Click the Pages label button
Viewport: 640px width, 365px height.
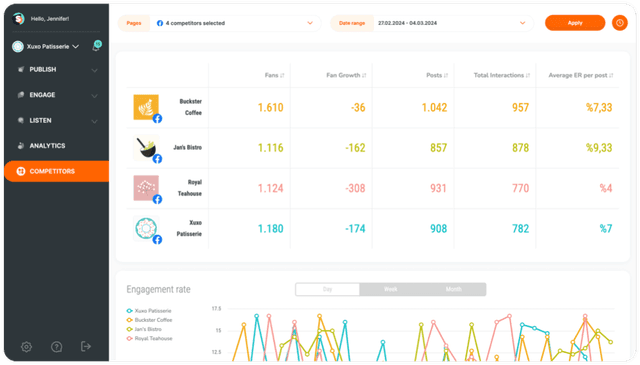[134, 23]
